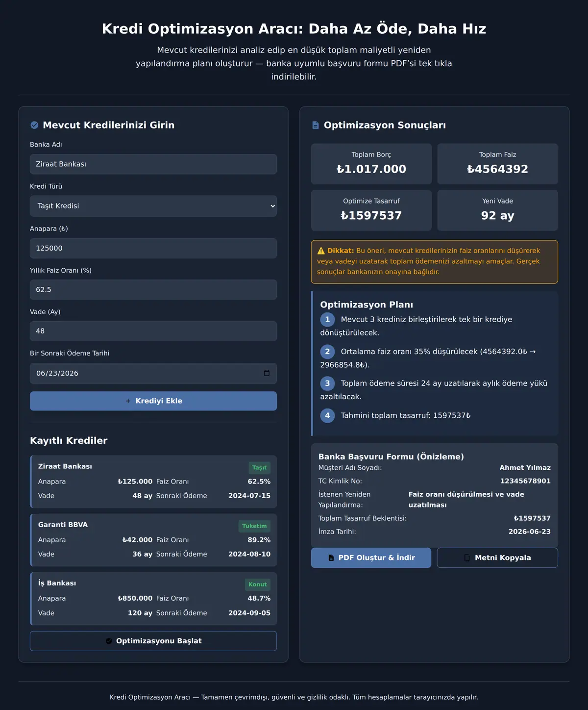
Task: Focus the Vade (Ay) field showing 48
Action: (x=153, y=331)
